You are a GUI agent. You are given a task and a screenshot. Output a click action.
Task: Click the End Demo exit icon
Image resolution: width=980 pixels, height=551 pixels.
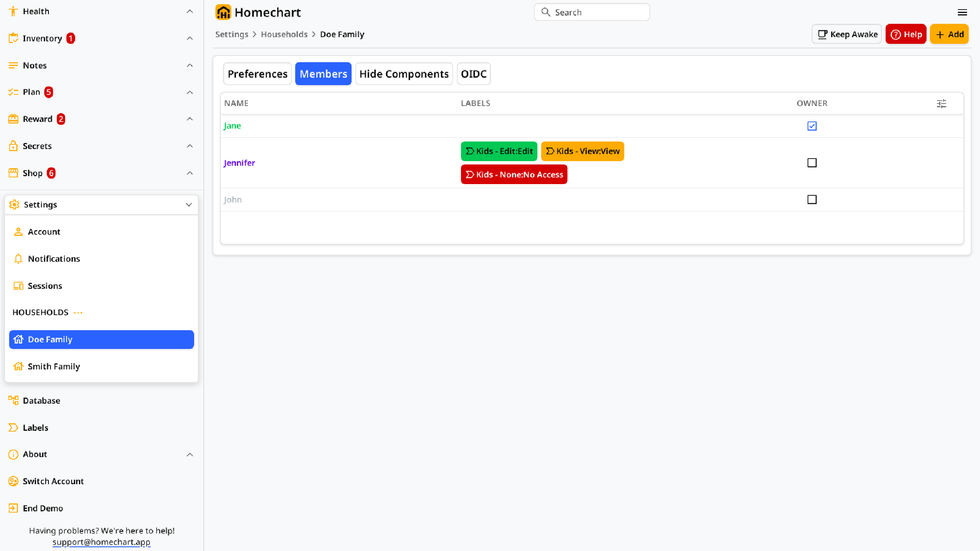click(x=13, y=508)
